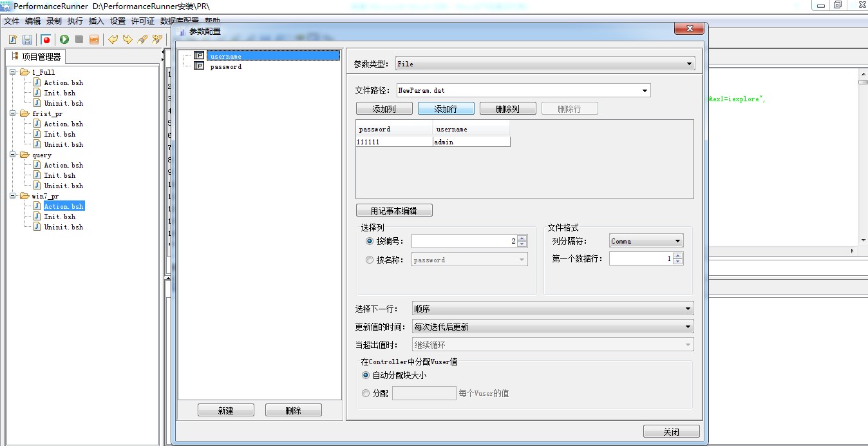
Task: Click the 添加行 button
Action: 446,108
